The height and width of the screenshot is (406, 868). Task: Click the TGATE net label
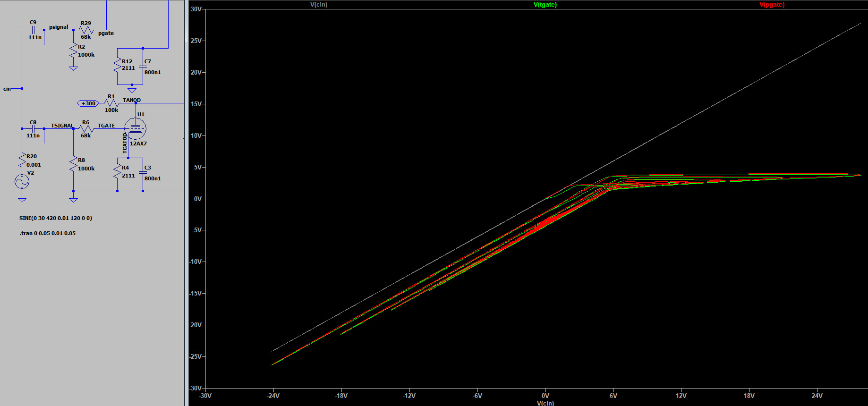click(106, 126)
